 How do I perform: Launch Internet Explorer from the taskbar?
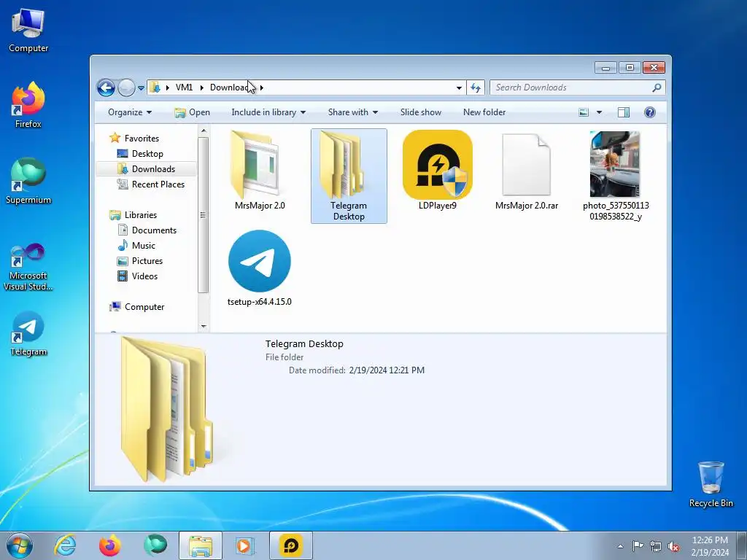click(x=65, y=545)
